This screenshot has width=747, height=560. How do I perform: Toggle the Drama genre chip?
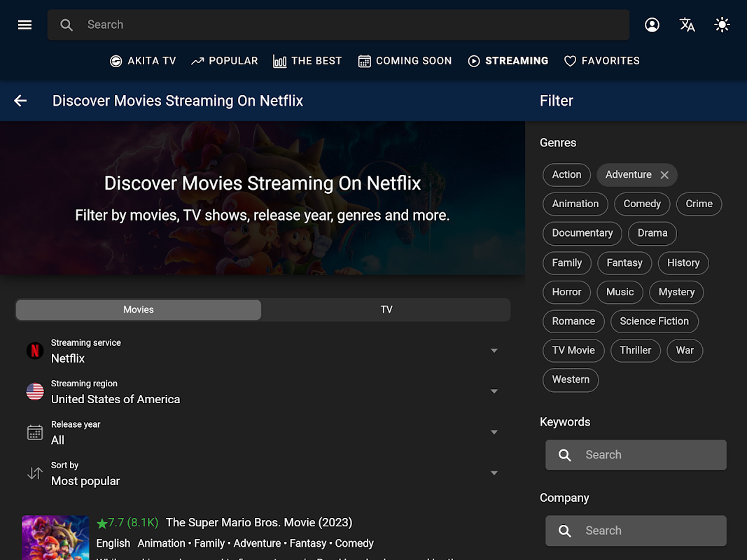[x=652, y=233]
